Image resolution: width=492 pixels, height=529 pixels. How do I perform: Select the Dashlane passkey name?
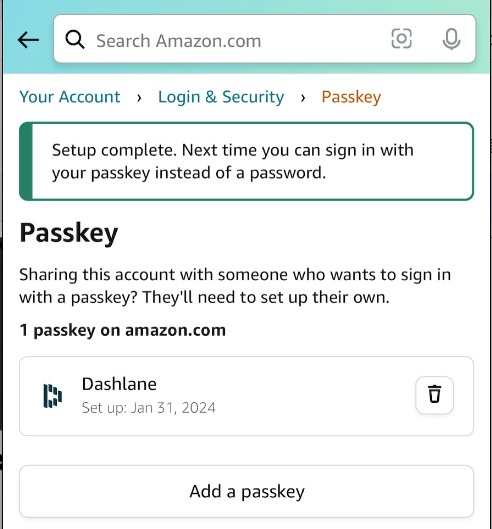(x=119, y=384)
